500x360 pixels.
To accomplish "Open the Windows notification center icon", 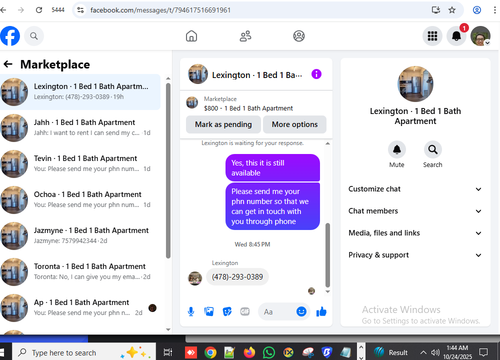I will (x=483, y=352).
